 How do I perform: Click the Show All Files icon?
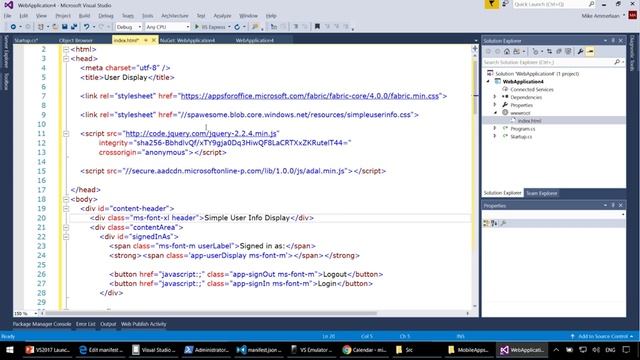point(568,51)
